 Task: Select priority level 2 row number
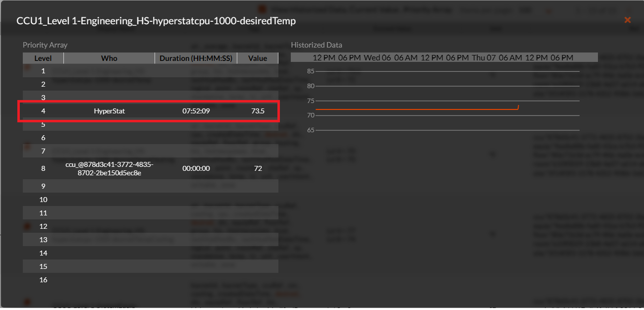coord(43,84)
